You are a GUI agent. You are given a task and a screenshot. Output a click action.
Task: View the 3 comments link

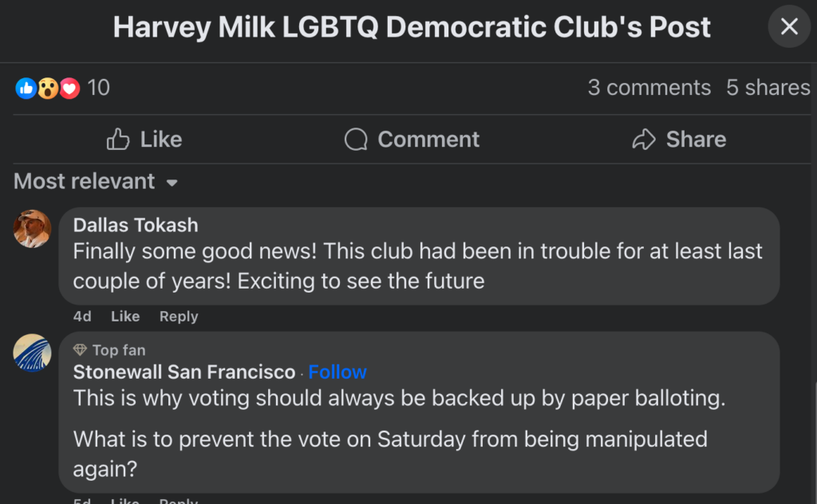tap(649, 88)
